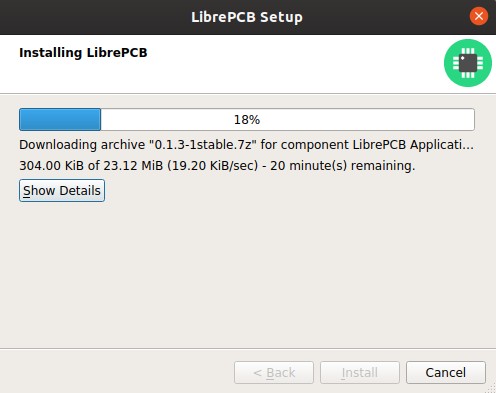
Task: Click the blue filled progress portion
Action: click(60, 119)
